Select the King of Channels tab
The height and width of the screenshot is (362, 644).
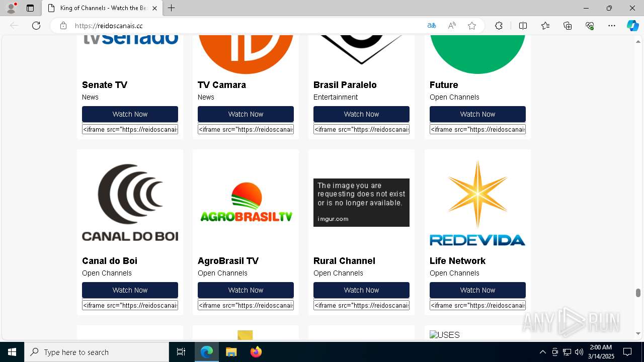(x=102, y=8)
